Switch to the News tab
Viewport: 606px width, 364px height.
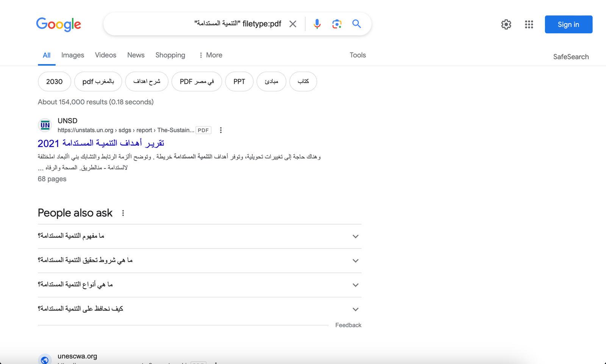tap(136, 55)
